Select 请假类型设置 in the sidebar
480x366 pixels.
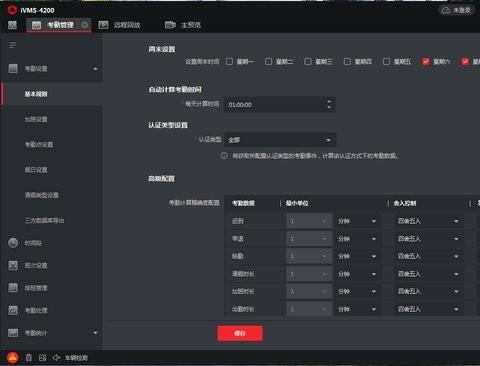[x=42, y=195]
